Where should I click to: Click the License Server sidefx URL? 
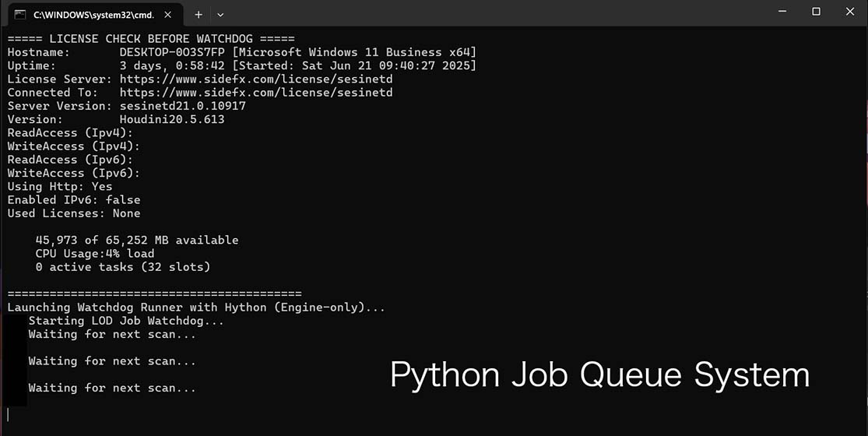click(x=256, y=79)
